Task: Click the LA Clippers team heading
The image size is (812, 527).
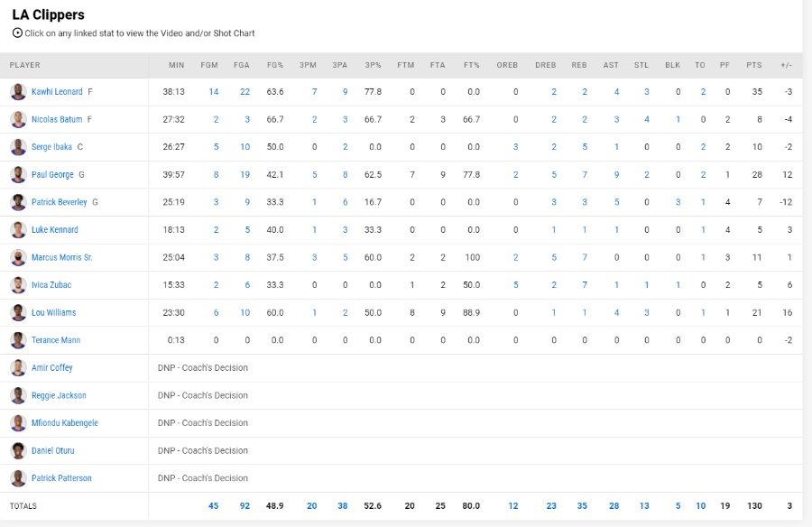Action: [48, 14]
